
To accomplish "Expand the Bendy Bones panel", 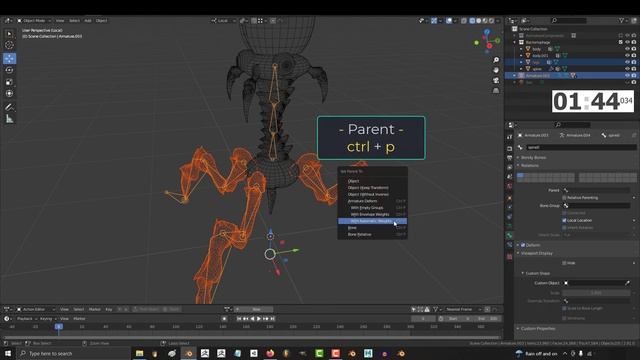I will 534,158.
